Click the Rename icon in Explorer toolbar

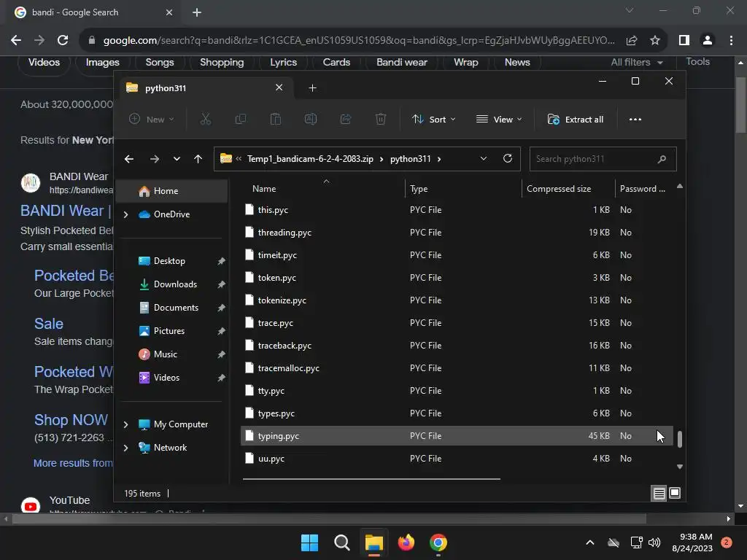tap(311, 119)
